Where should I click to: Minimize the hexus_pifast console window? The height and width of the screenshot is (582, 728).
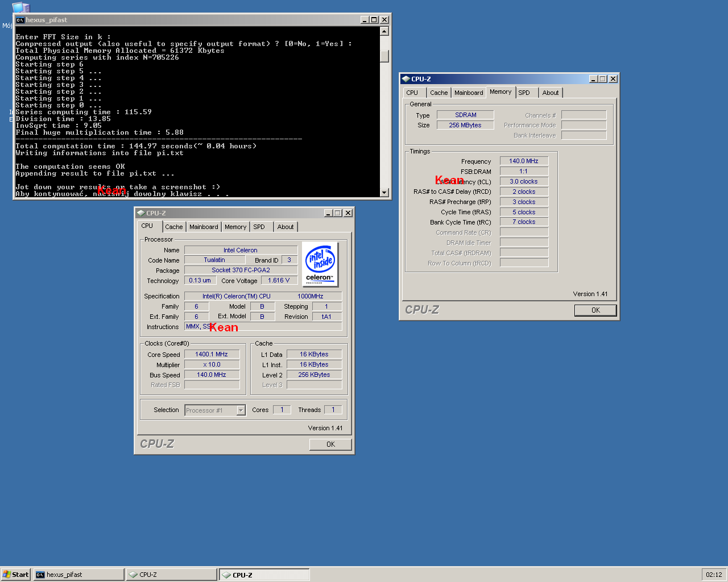[x=365, y=20]
